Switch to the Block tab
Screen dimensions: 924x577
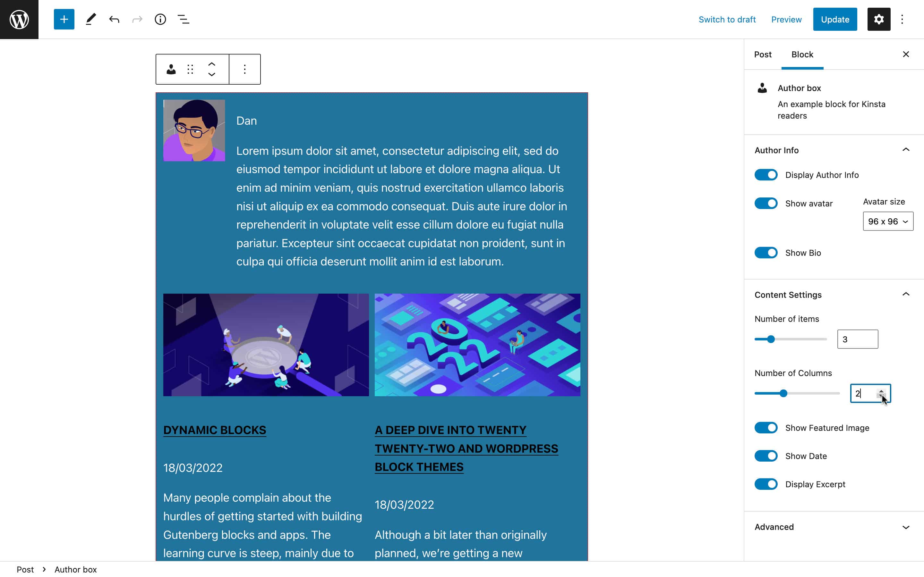801,54
